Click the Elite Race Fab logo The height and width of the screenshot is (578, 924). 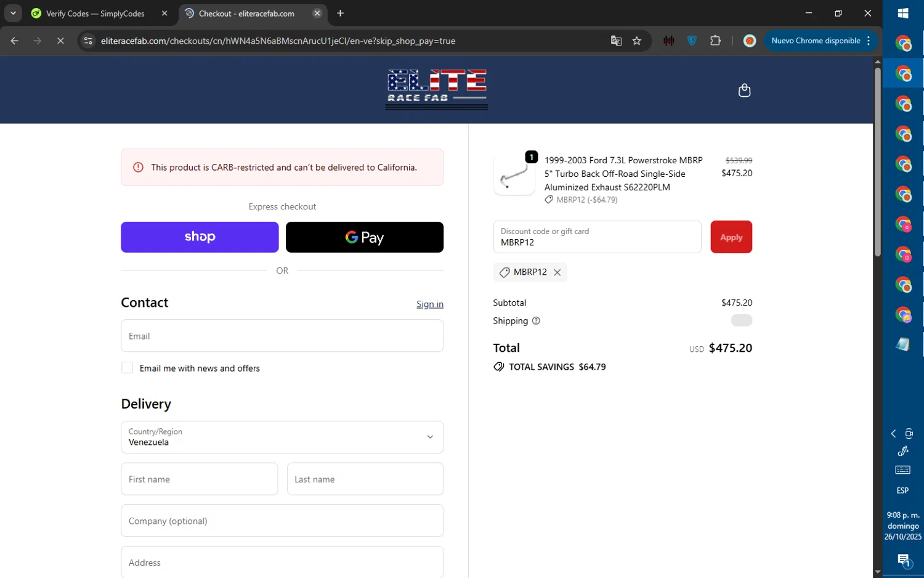(437, 90)
